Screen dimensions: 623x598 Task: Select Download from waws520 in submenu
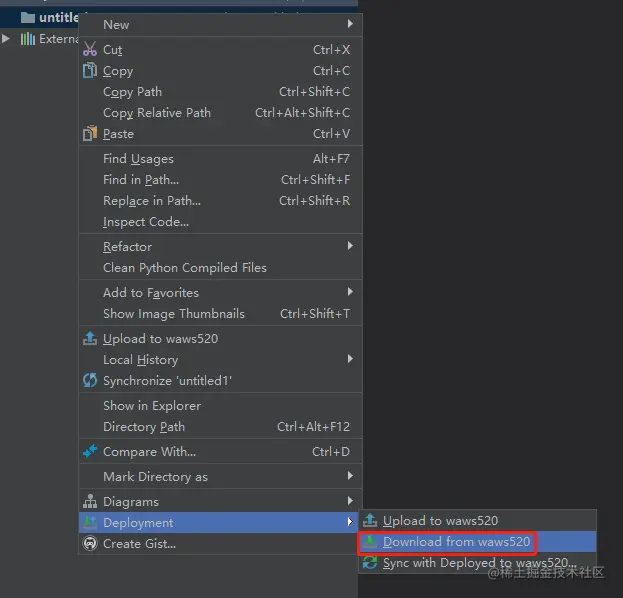click(477, 542)
